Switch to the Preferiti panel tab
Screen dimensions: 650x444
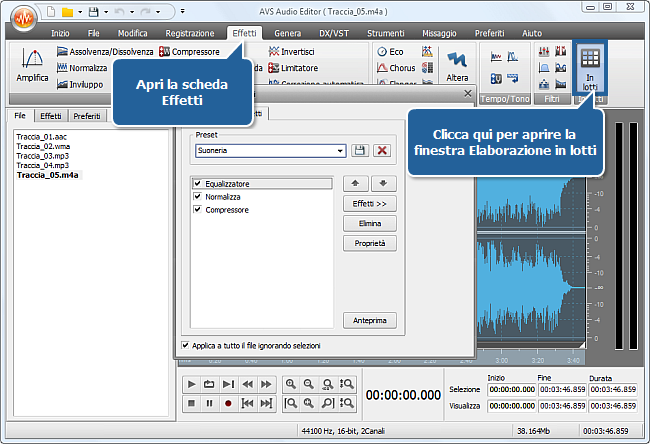tap(87, 116)
